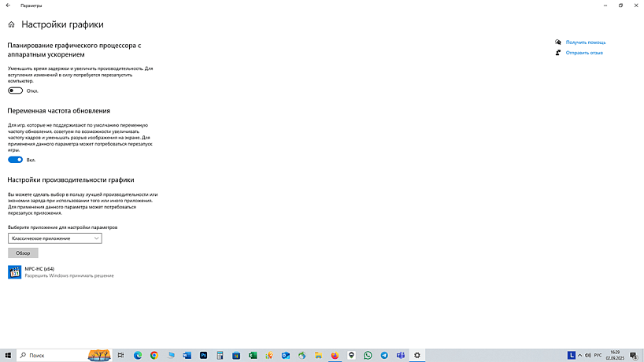Open the Windows Start menu
This screenshot has width=644, height=362.
click(8, 355)
